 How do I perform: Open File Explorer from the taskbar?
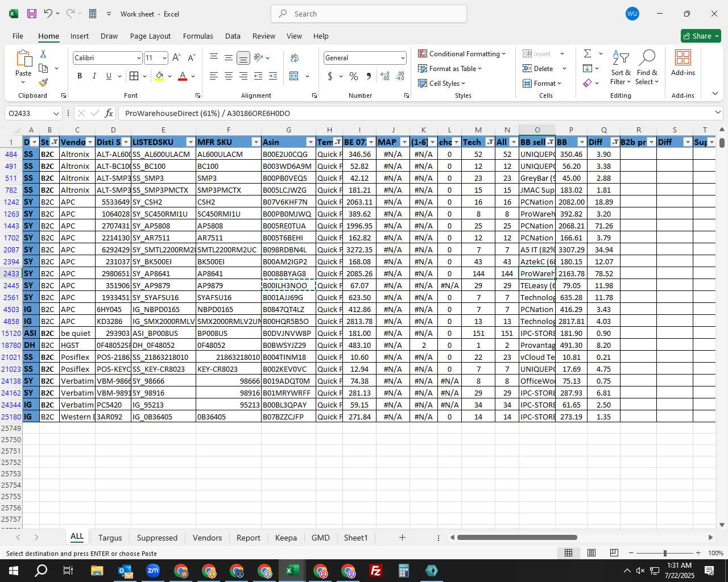pos(97,571)
